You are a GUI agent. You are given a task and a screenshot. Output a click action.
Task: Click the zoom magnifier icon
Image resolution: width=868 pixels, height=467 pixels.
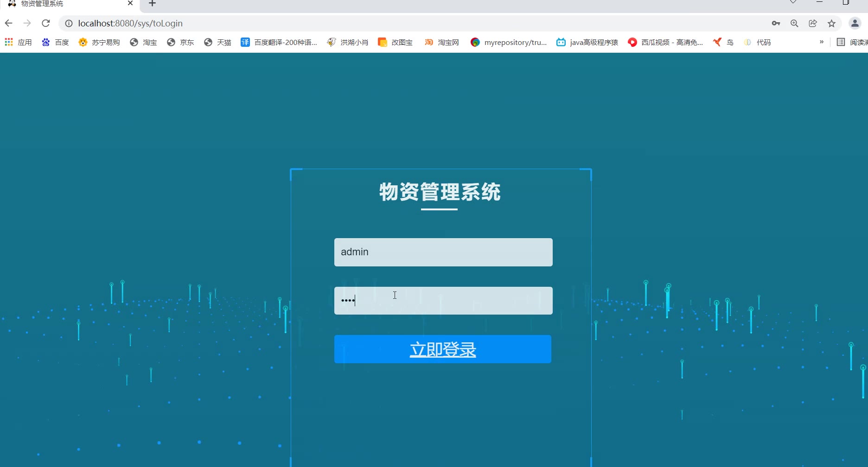click(x=794, y=23)
